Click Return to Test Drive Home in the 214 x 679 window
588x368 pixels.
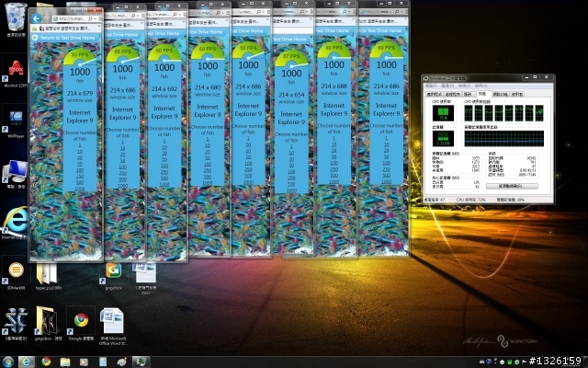[63, 38]
